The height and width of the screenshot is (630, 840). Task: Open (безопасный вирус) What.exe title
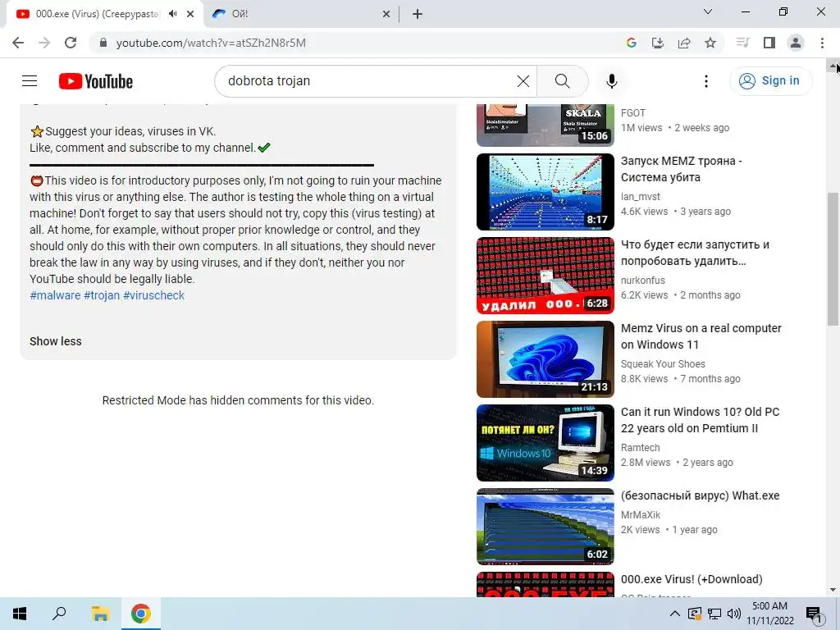(701, 495)
